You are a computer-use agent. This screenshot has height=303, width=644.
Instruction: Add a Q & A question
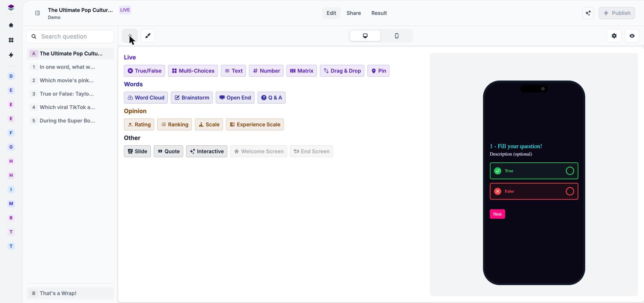coord(271,98)
